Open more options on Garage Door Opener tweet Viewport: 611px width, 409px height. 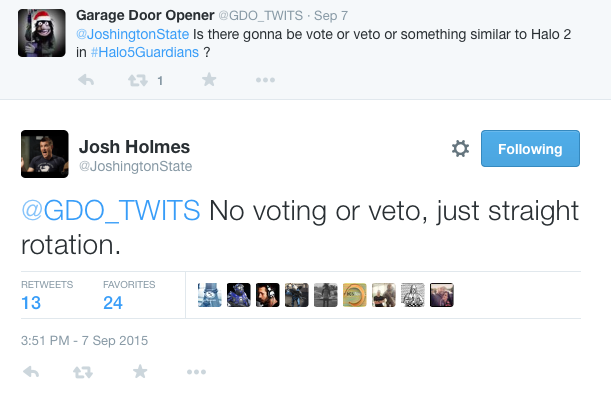pyautogui.click(x=265, y=80)
